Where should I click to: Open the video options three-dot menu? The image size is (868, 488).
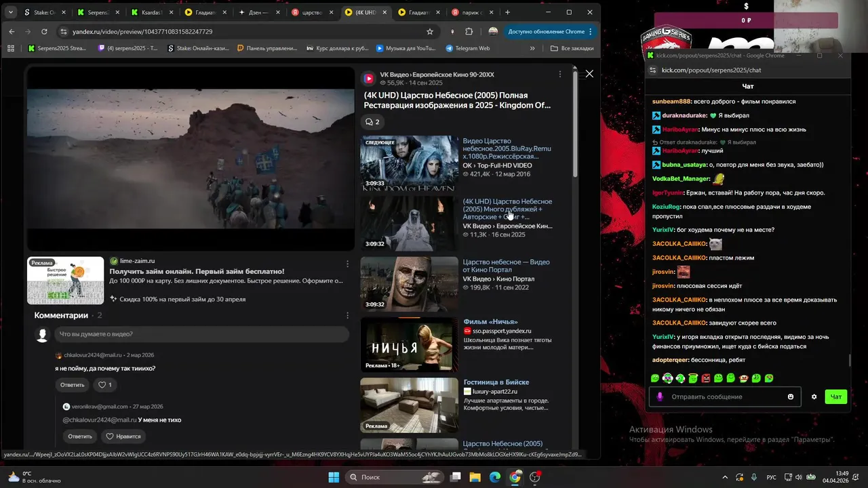point(559,74)
